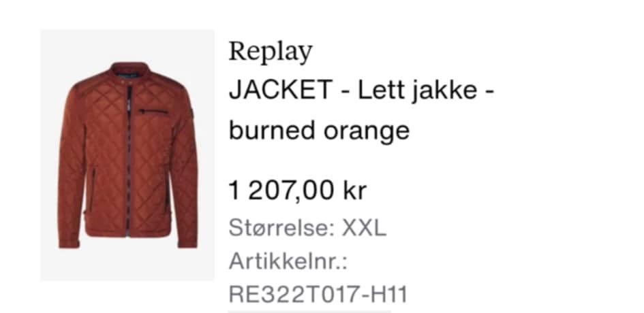Click the 'Lett jakke' text in title
The image size is (644, 313).
tap(417, 90)
